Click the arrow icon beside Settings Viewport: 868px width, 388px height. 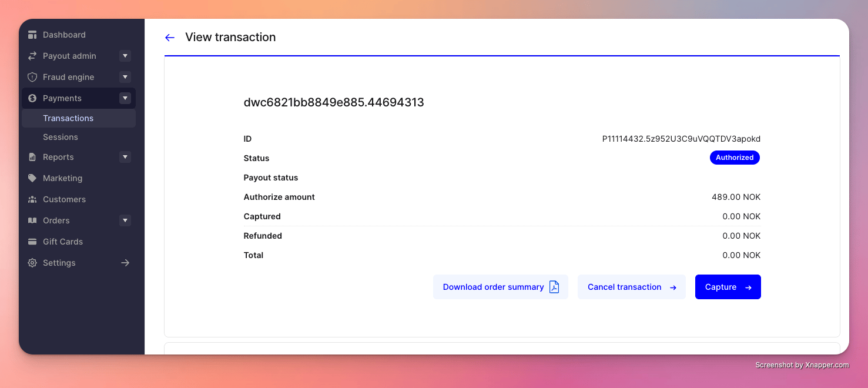click(x=125, y=263)
